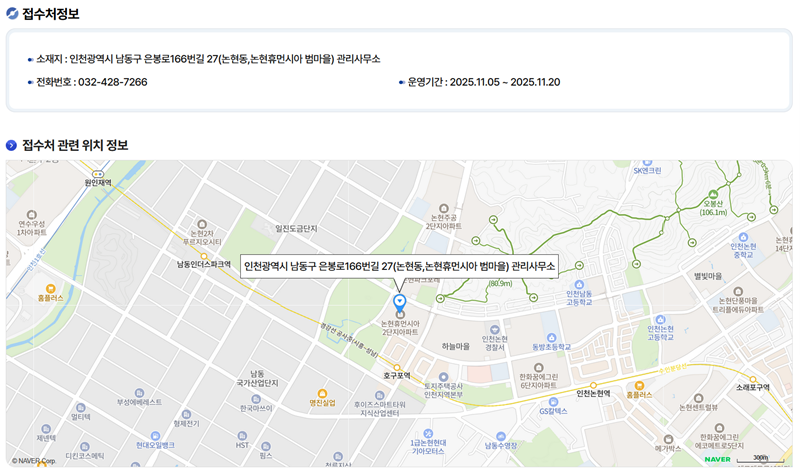
Task: Click the 얼티텍 company icon
Action: [x=81, y=408]
